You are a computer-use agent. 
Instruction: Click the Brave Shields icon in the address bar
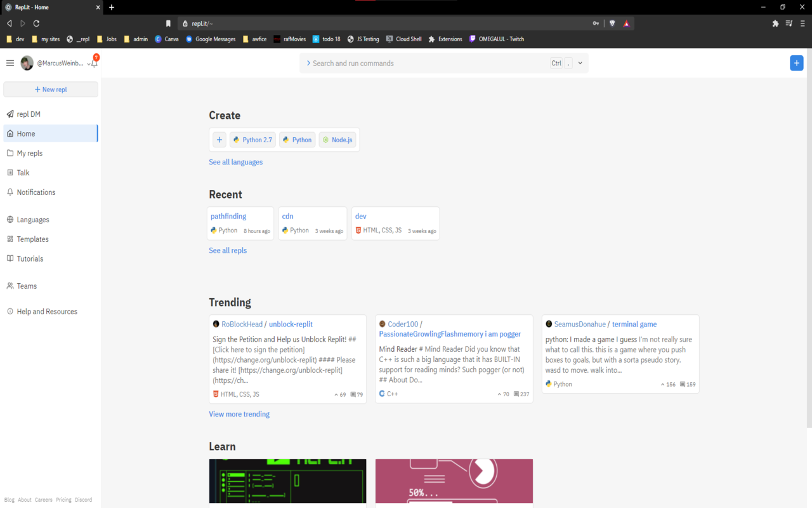pos(612,23)
